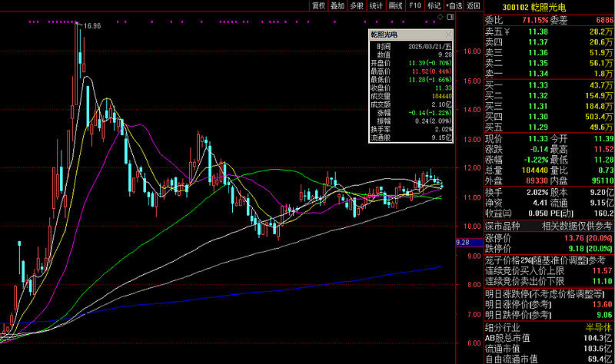The width and height of the screenshot is (615, 364).
Task: Click the 卖一 ask price 11.34
Action: pos(537,73)
